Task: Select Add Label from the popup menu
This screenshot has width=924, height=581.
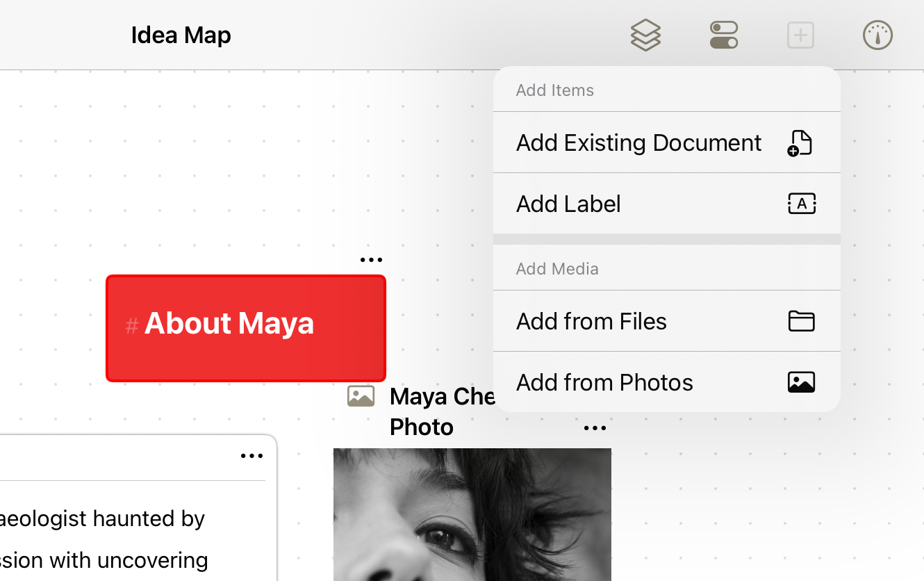Action: pos(568,204)
